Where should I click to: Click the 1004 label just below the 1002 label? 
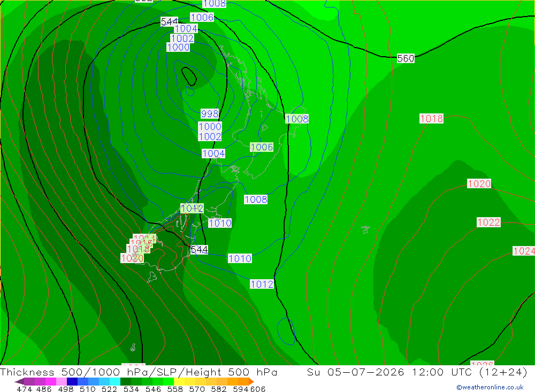point(213,153)
